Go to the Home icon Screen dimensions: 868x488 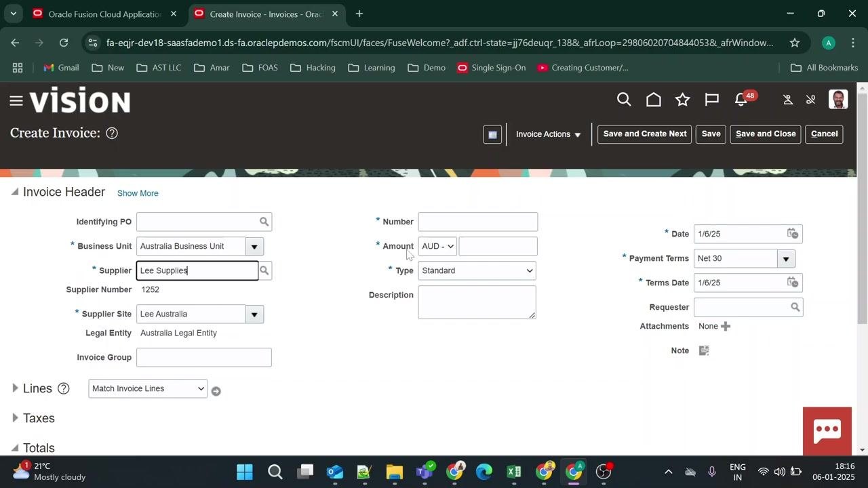pos(654,100)
